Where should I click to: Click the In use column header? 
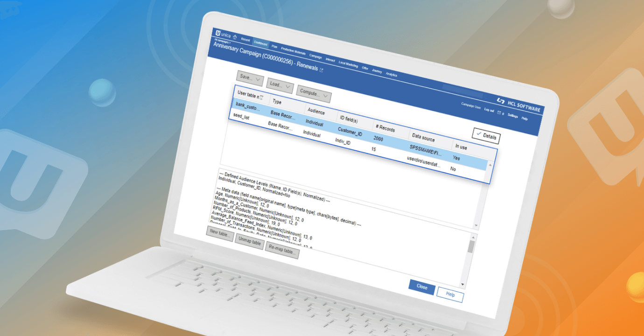click(x=461, y=147)
